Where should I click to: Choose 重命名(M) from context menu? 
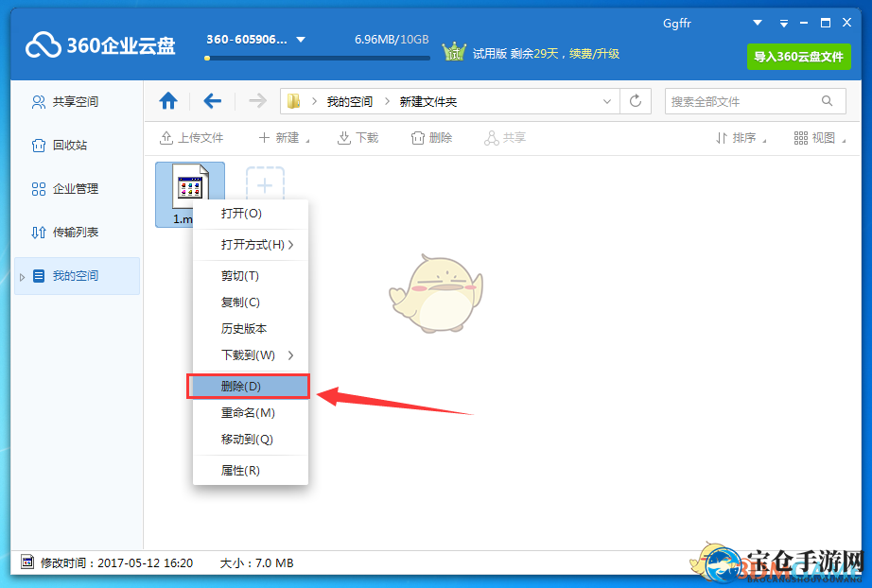point(251,413)
